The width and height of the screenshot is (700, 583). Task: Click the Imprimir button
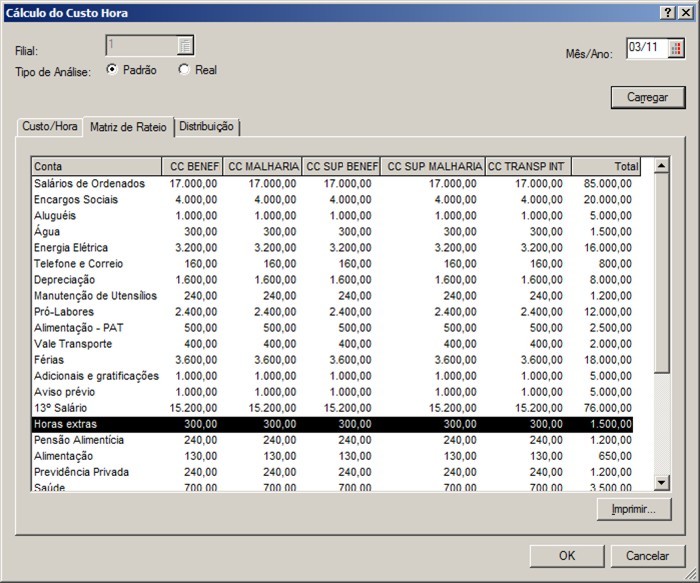tap(633, 509)
